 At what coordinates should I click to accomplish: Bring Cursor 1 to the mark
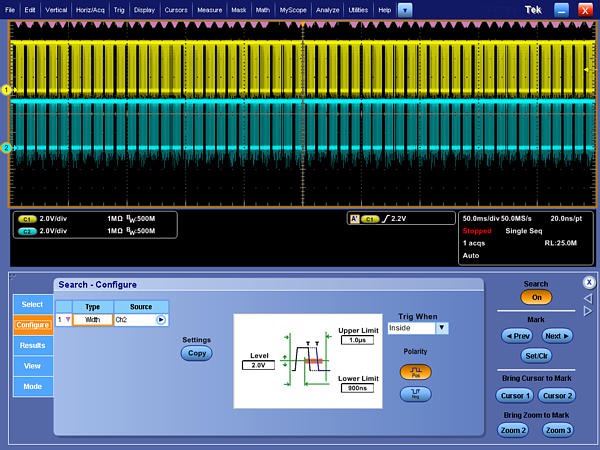[514, 396]
